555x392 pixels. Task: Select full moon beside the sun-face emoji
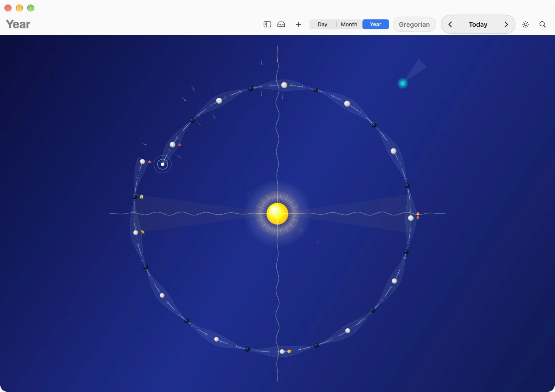[x=282, y=352]
